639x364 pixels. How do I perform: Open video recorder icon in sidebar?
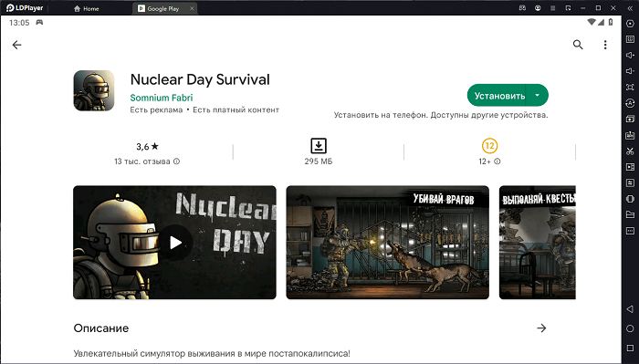click(x=630, y=167)
